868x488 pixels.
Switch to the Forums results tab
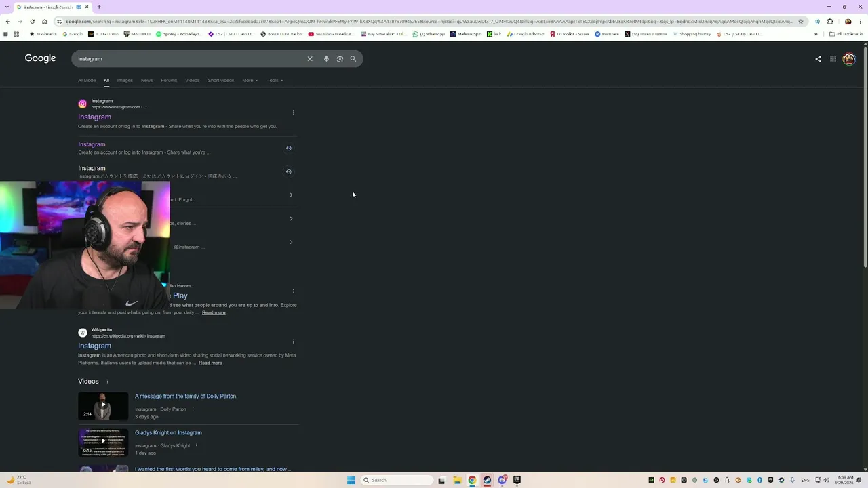tap(169, 80)
